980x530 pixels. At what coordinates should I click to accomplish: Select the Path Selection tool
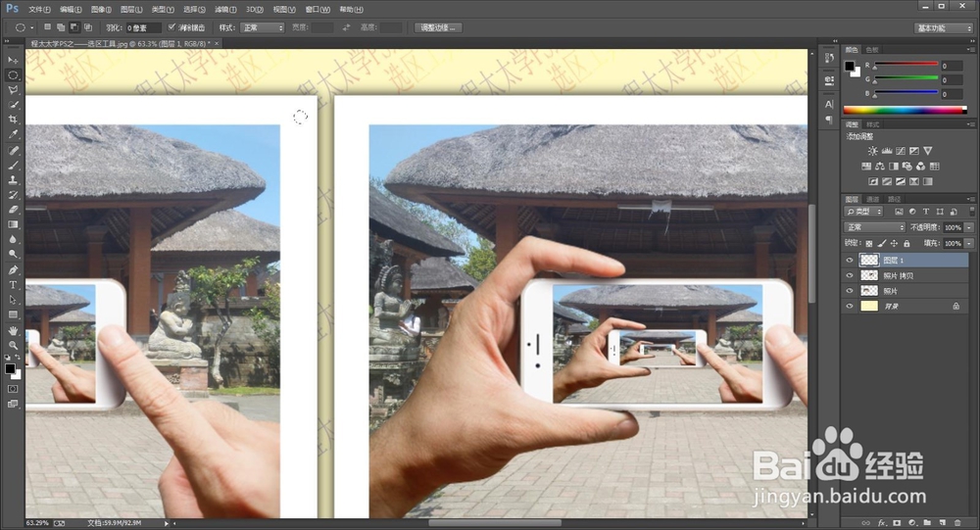[x=13, y=300]
